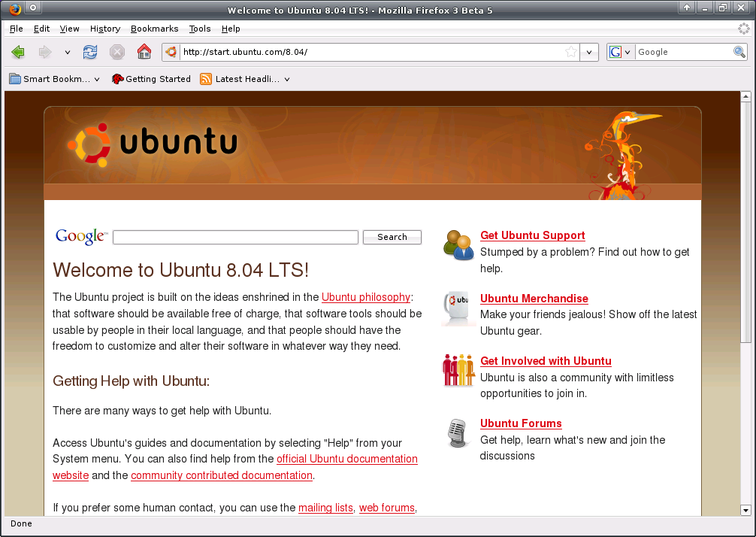Click the search magnifier icon

click(739, 52)
